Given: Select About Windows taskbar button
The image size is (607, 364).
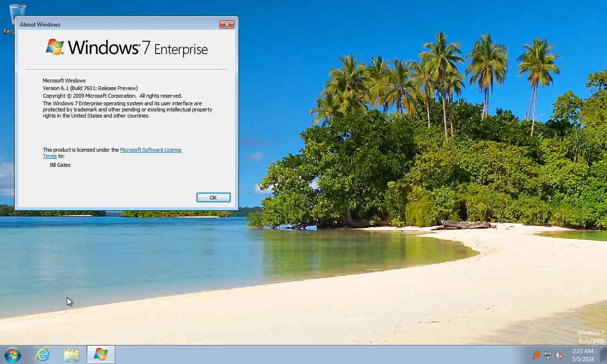Looking at the screenshot, I should (x=101, y=355).
